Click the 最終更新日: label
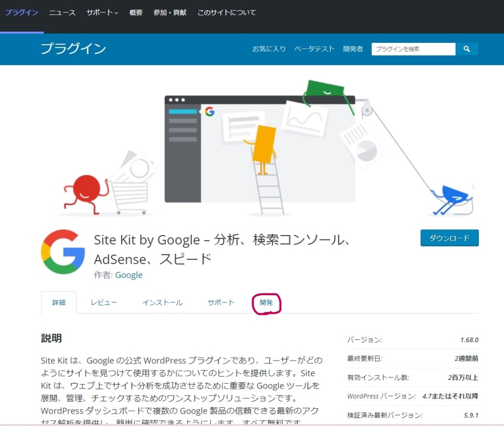 point(365,359)
